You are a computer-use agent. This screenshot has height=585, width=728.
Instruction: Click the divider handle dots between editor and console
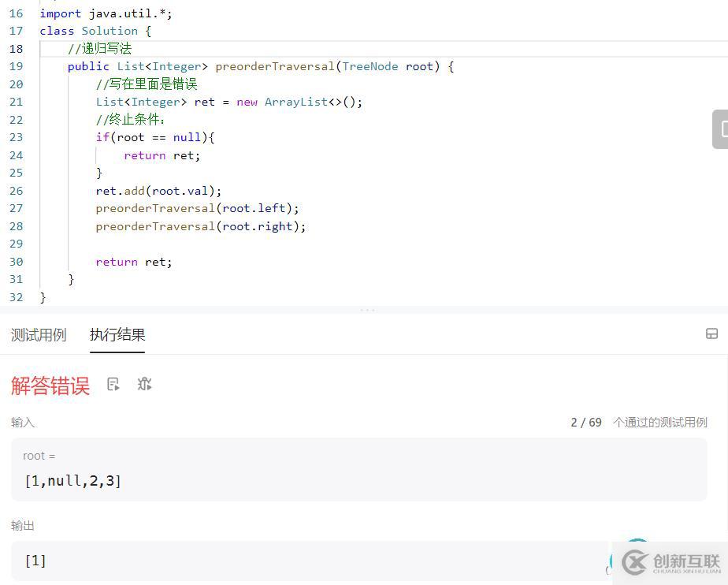point(367,310)
